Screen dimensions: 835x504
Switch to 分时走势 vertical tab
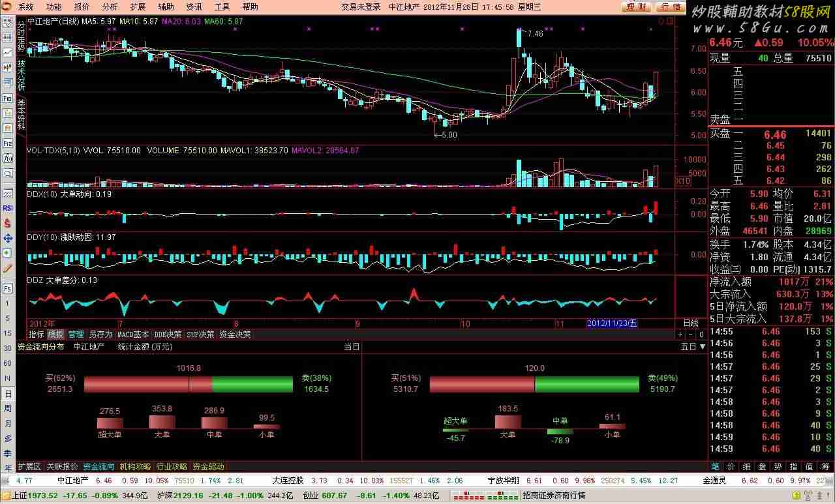point(21,36)
